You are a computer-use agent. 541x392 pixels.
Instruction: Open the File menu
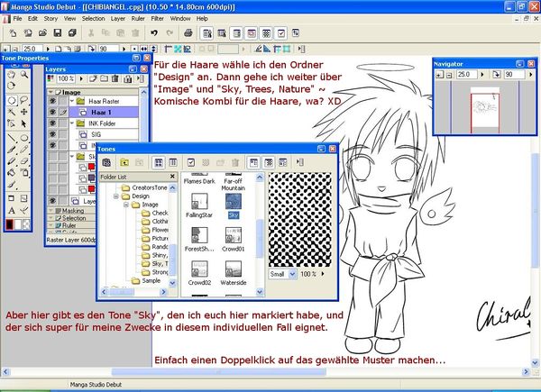coord(17,19)
